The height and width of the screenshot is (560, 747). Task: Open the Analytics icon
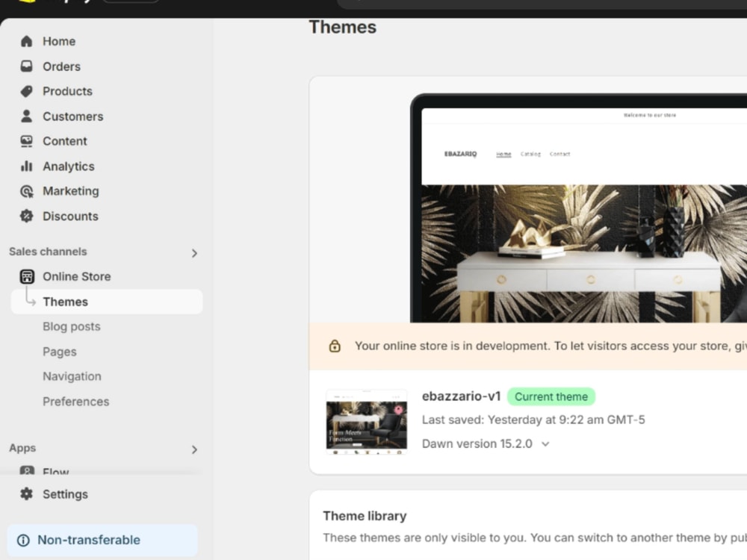pyautogui.click(x=27, y=166)
